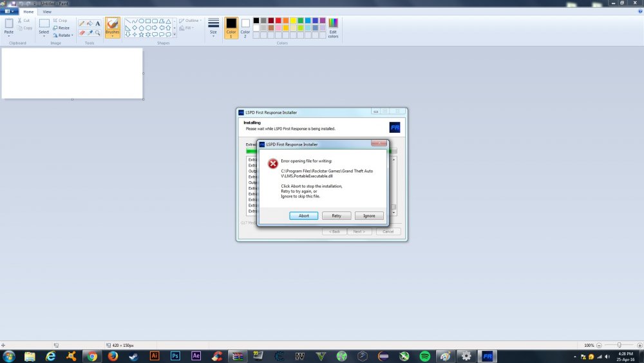The width and height of the screenshot is (644, 363).
Task: Open the Home ribbon tab
Action: pyautogui.click(x=28, y=12)
